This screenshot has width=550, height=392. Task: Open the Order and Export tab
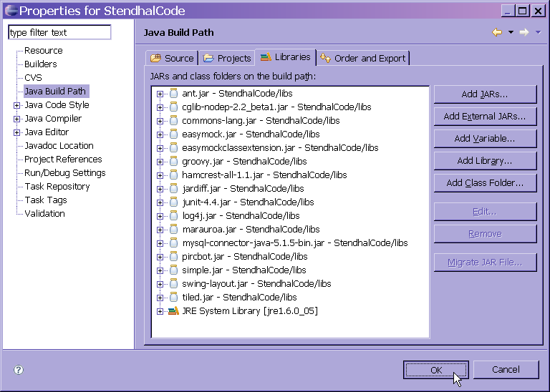tap(363, 58)
